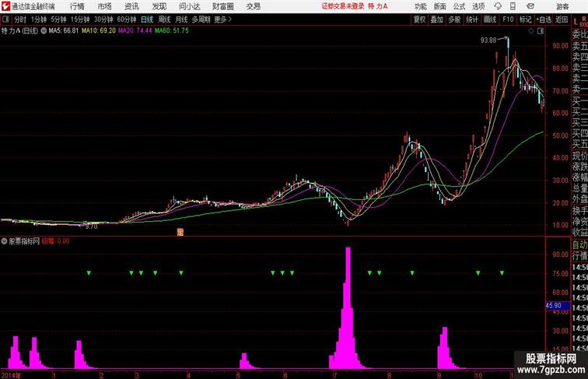Click the 9.70 low price label
Viewport: 588px width, 379px height.
[91, 226]
